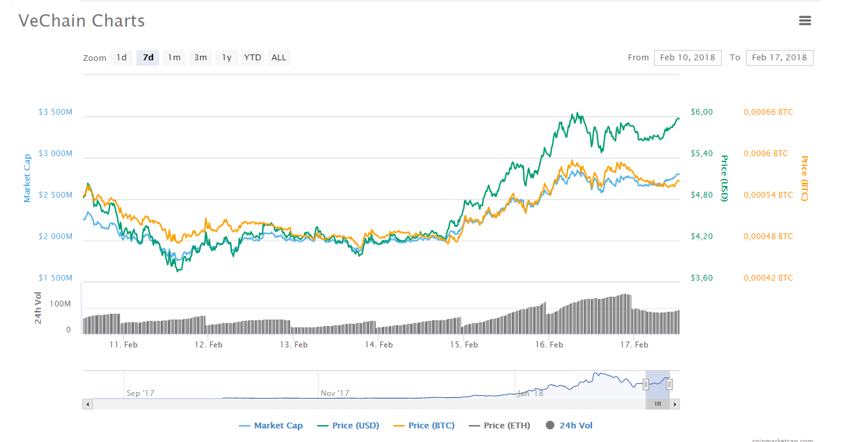Select the YTD zoom preset
This screenshot has height=442, width=868.
click(253, 57)
